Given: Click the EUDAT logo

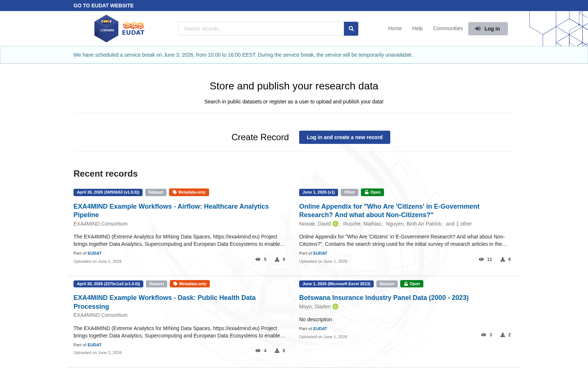Looking at the screenshot, I should [x=133, y=28].
